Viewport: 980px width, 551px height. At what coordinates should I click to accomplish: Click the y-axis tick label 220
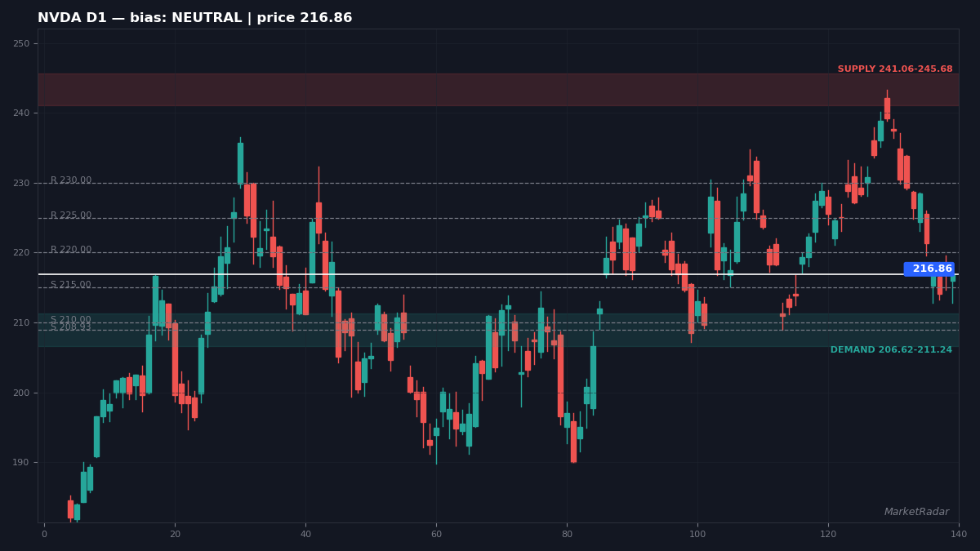[23, 253]
